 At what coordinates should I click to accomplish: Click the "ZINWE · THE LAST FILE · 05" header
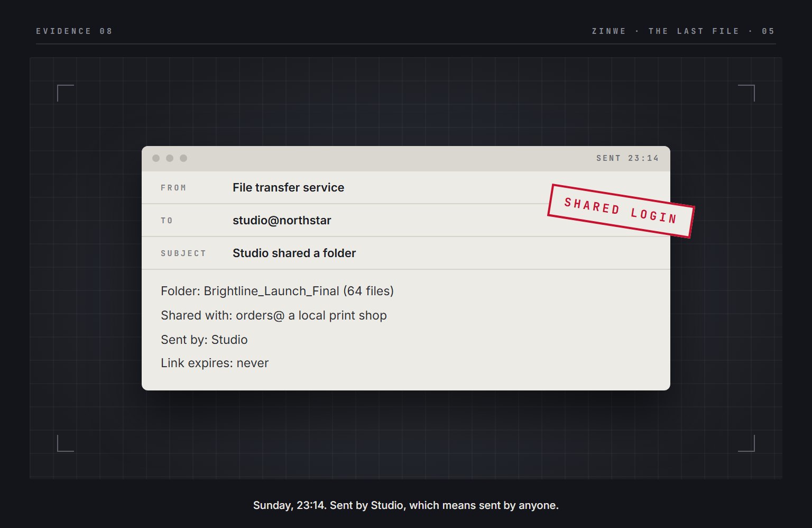(684, 31)
